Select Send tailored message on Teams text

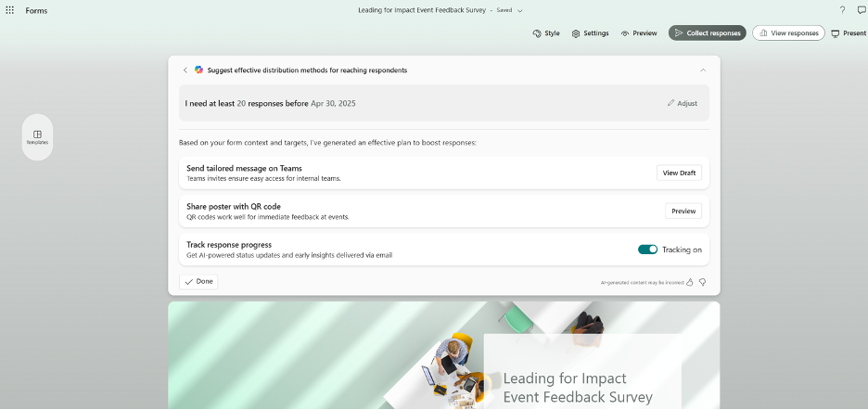[x=244, y=169]
